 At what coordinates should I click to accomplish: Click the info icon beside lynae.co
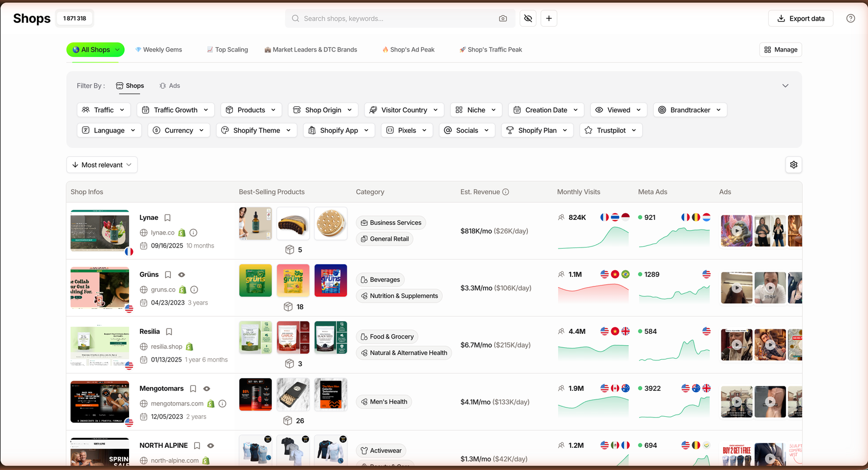[194, 232]
